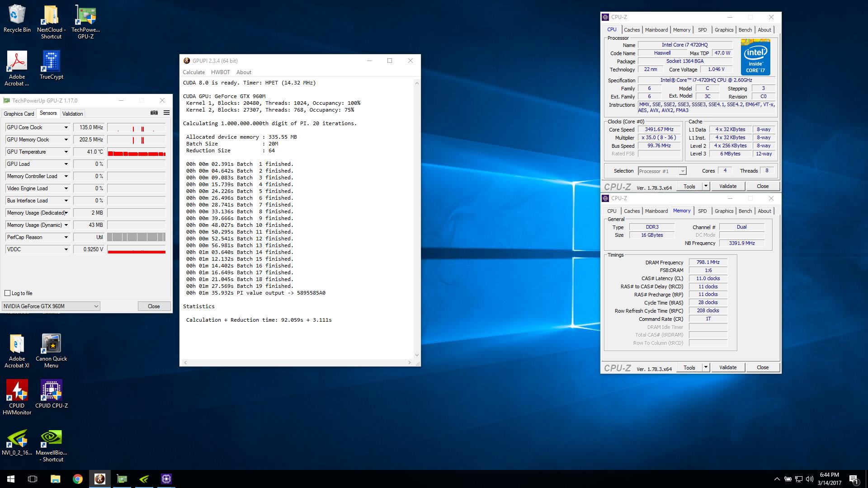Open CPUID HWMonitor desktop icon
The width and height of the screenshot is (868, 488).
pyautogui.click(x=17, y=397)
